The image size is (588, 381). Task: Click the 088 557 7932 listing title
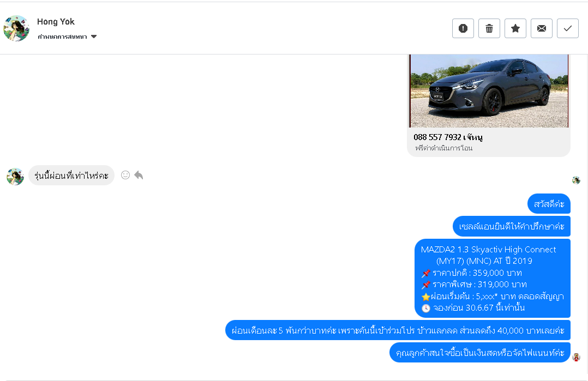[x=448, y=137]
